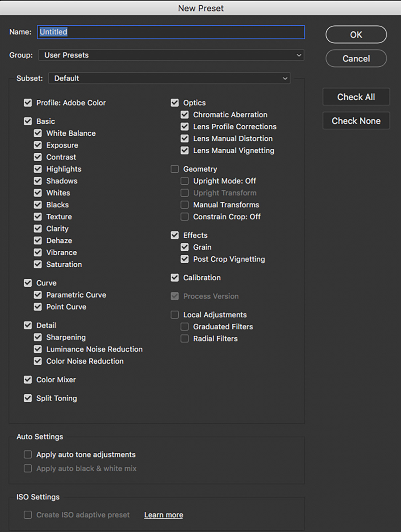Click the Check None button
The width and height of the screenshot is (401, 532).
[x=356, y=121]
